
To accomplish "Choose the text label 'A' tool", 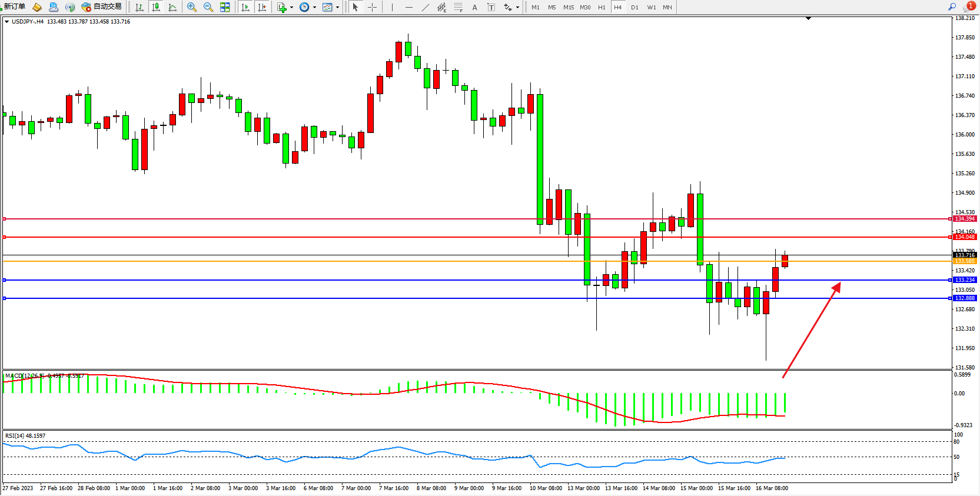I will (x=474, y=7).
